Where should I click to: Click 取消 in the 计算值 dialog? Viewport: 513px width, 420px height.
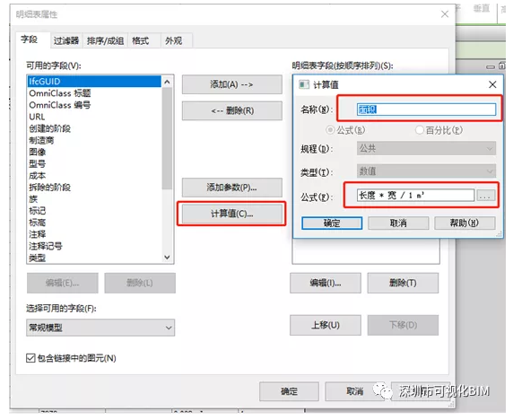pyautogui.click(x=398, y=223)
